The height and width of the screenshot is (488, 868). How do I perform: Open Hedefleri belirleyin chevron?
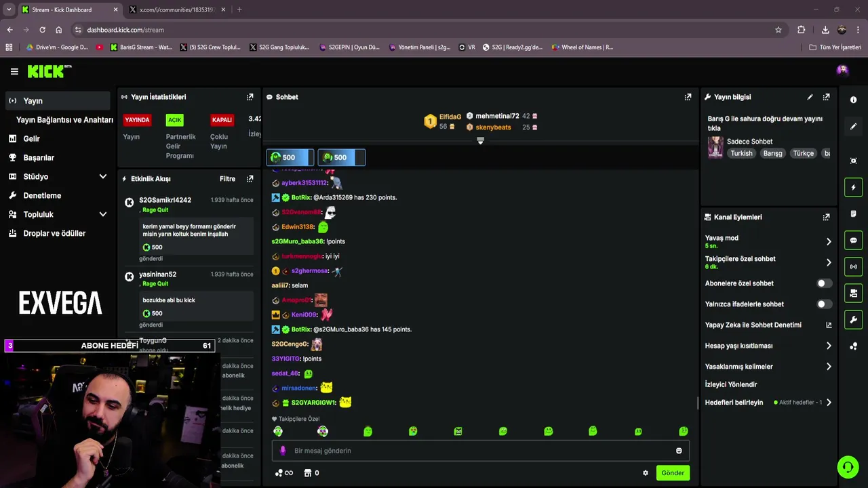[x=829, y=403]
